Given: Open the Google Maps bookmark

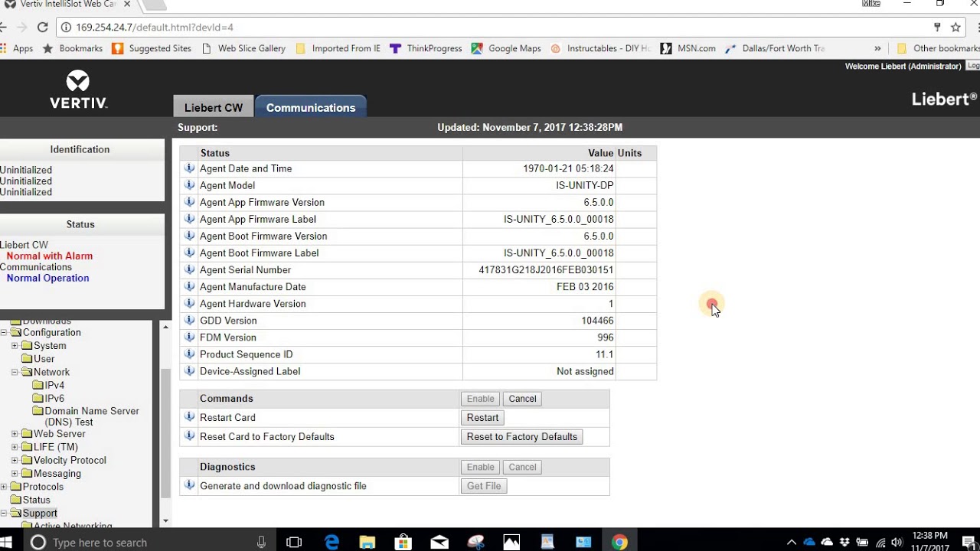Looking at the screenshot, I should (506, 48).
